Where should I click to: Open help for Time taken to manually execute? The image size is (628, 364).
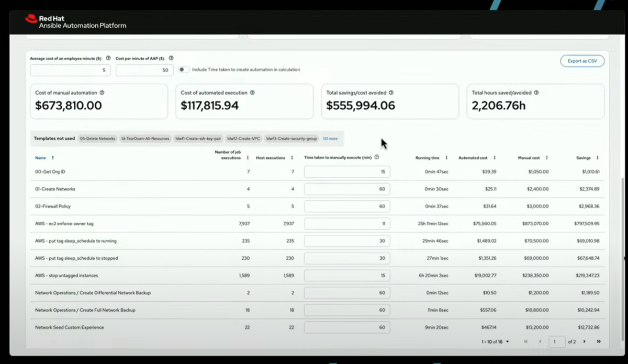coord(377,157)
